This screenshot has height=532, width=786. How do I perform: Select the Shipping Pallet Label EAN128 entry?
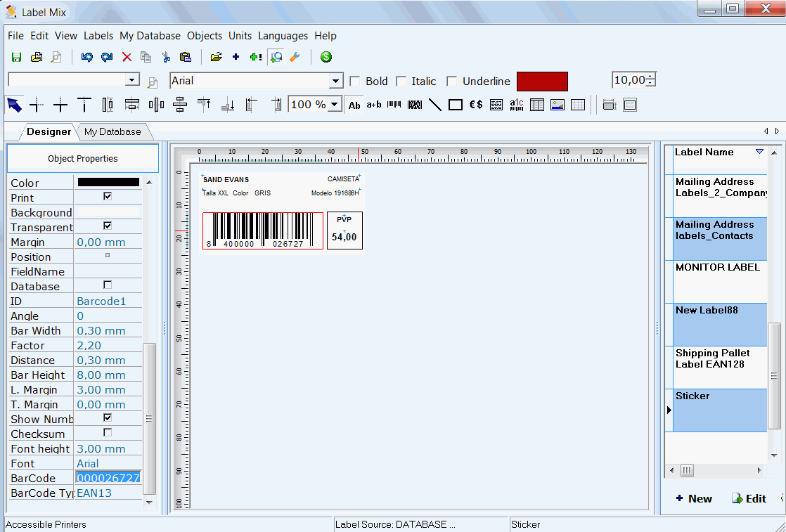[x=719, y=367]
